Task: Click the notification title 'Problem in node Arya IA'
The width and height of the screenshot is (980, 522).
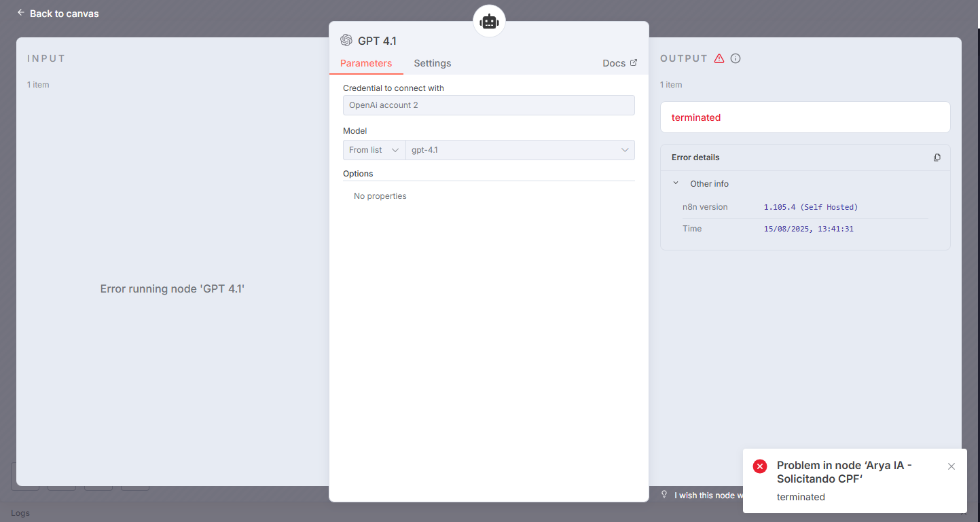Action: coord(844,472)
